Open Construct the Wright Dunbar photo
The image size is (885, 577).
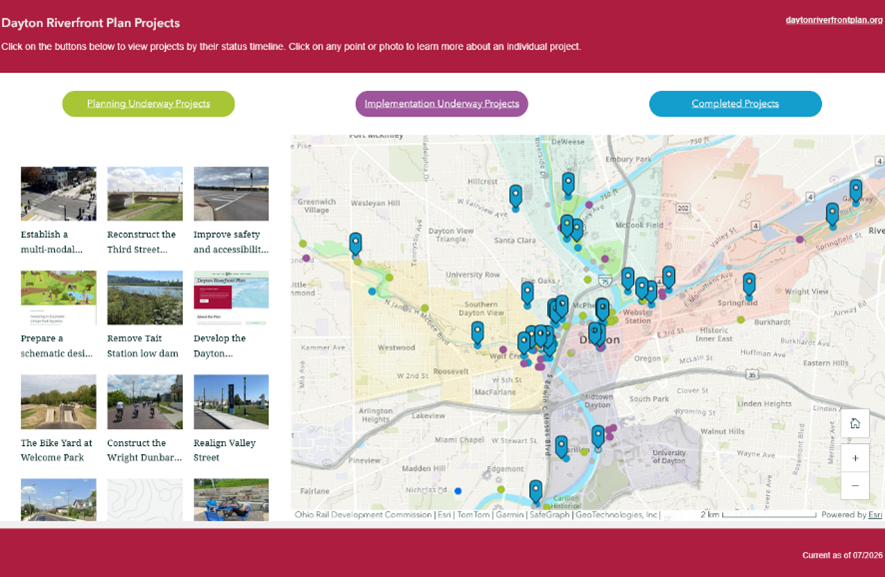(x=145, y=402)
